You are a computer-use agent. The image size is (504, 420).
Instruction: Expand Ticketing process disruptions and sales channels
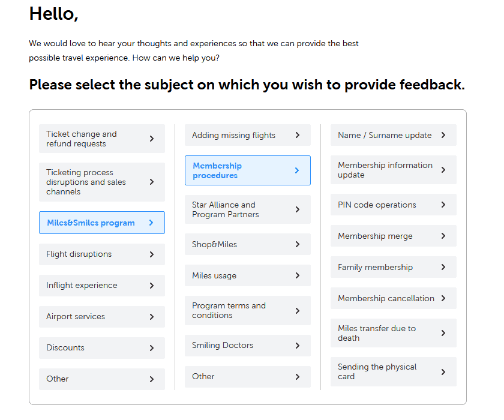point(101,182)
